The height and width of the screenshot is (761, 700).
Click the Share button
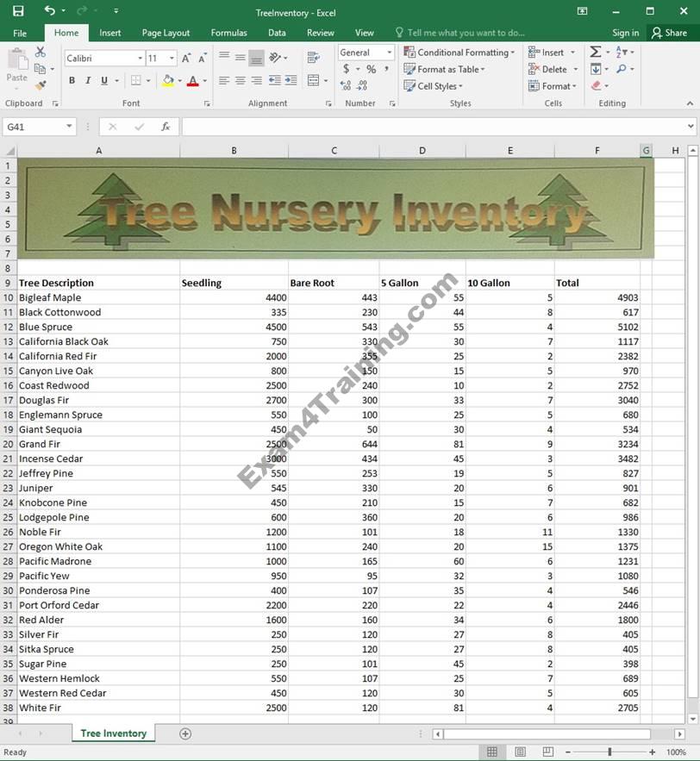pyautogui.click(x=670, y=33)
